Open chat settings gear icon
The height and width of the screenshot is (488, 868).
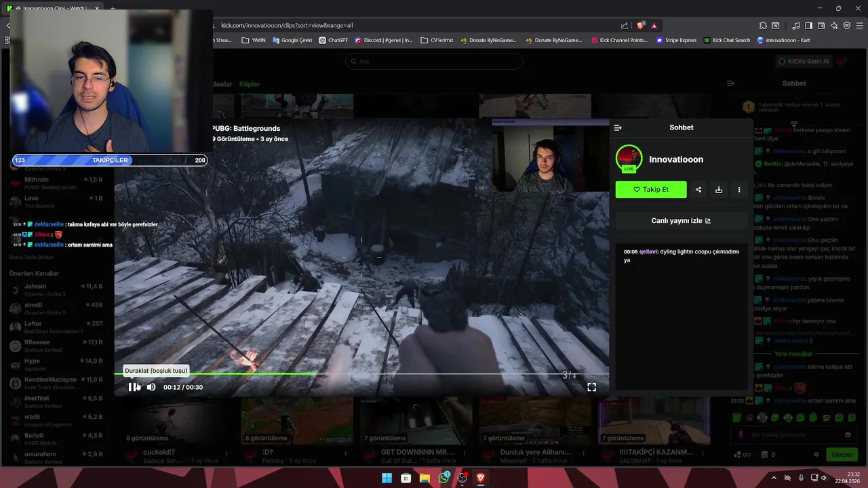(x=816, y=455)
